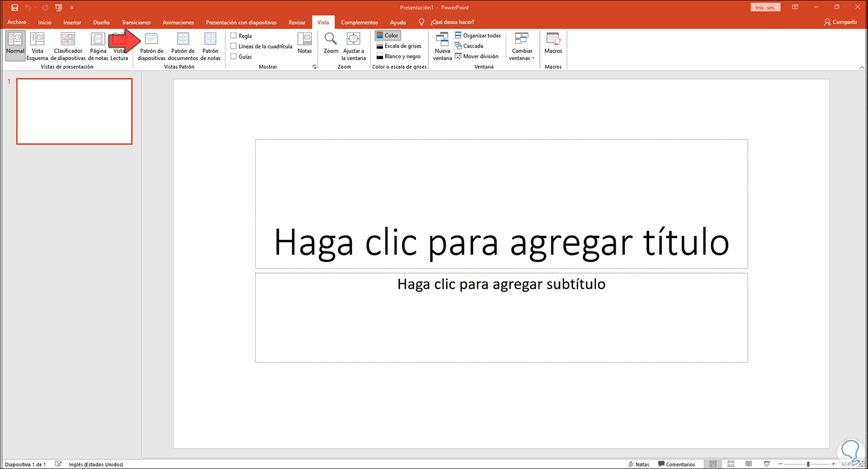Viewport: 868px width, 469px height.
Task: Click Organizar todas windows
Action: coord(478,36)
